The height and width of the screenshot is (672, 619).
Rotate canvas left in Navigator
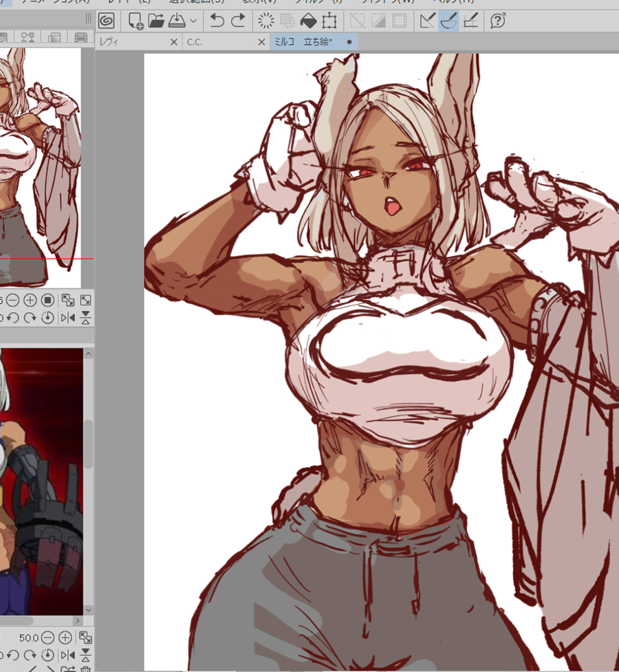click(13, 318)
